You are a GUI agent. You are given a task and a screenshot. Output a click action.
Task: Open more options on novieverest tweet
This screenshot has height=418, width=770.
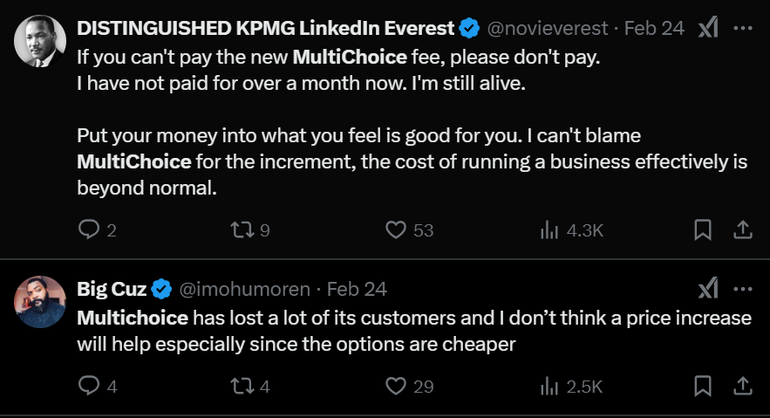click(743, 28)
